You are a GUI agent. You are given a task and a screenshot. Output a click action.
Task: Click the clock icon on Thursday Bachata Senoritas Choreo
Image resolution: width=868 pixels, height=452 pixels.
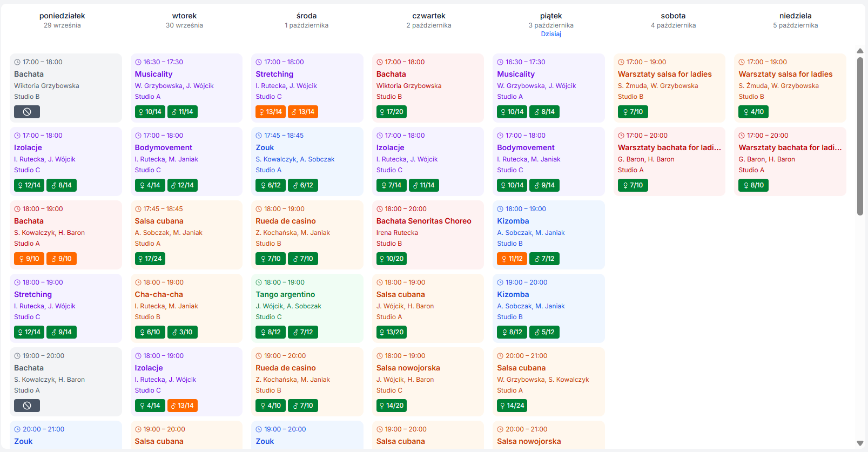click(x=380, y=209)
